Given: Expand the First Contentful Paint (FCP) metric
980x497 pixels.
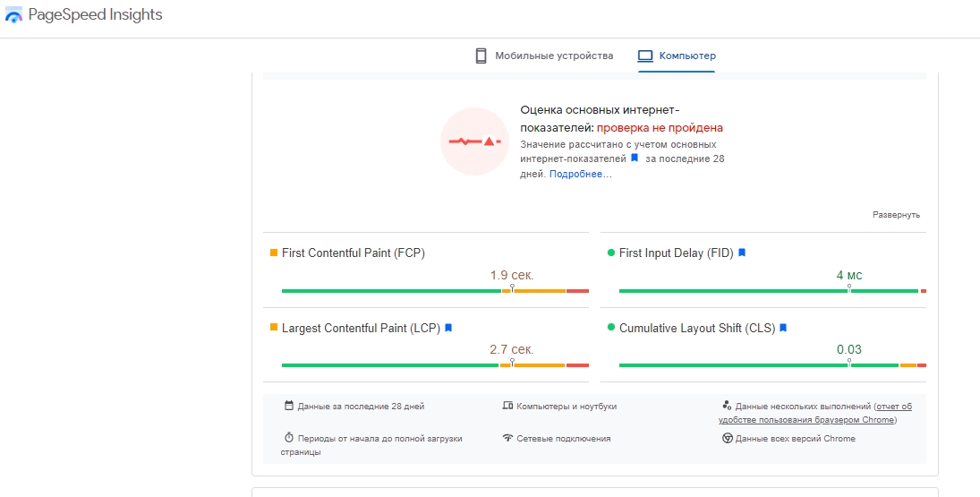Looking at the screenshot, I should pos(353,253).
